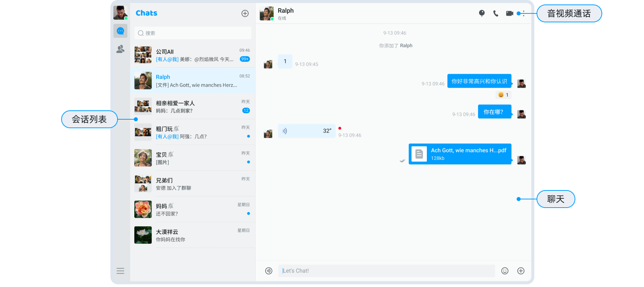Viewport: 644px width, 287px height.
Task: Open the Contacts tab in sidebar
Action: (x=120, y=49)
